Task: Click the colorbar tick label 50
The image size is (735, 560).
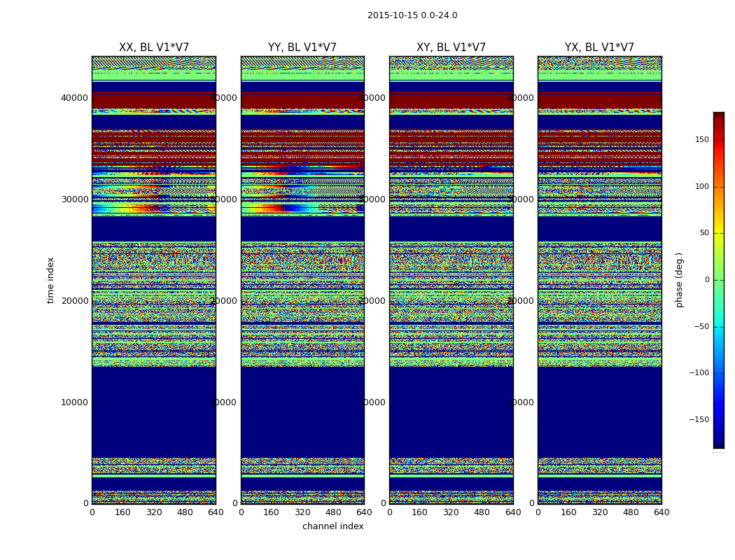Action: [x=704, y=233]
